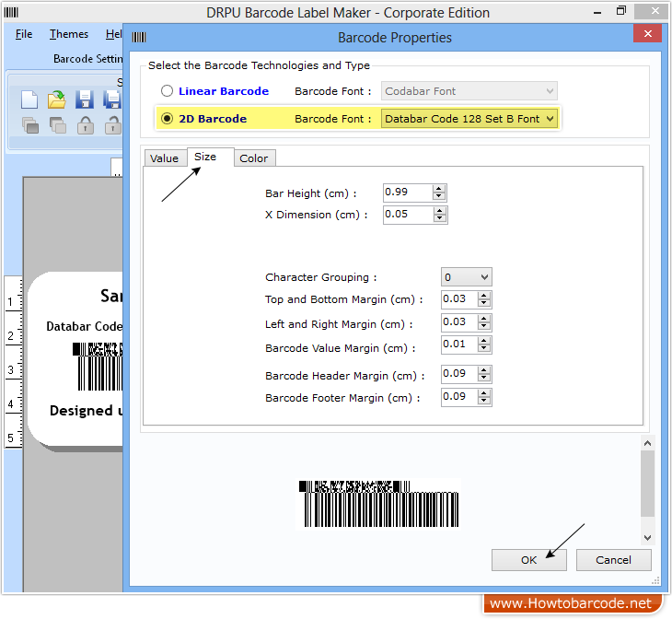
Task: Click the Save floppy disk icon
Action: [x=85, y=99]
